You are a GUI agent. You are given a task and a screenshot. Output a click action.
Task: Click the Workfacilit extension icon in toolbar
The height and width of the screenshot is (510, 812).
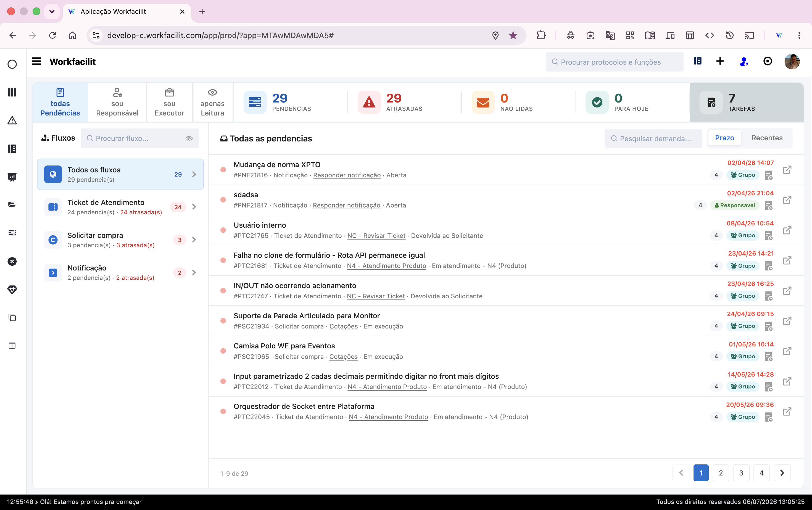779,35
